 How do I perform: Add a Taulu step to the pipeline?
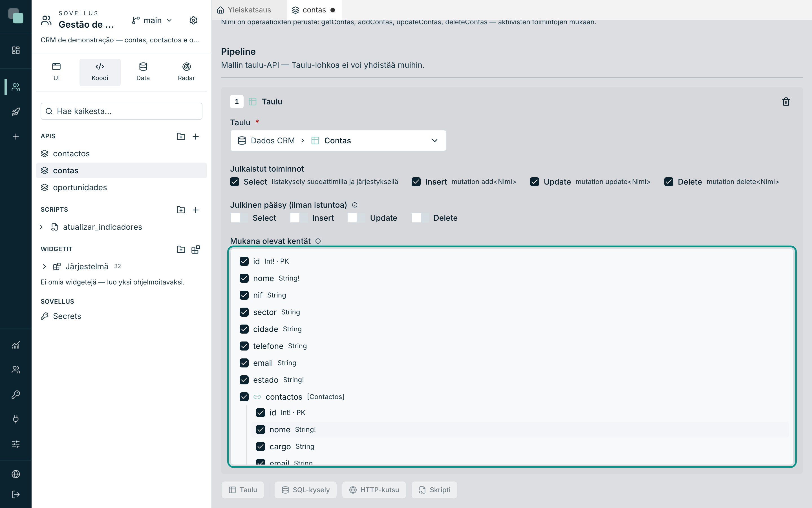243,490
